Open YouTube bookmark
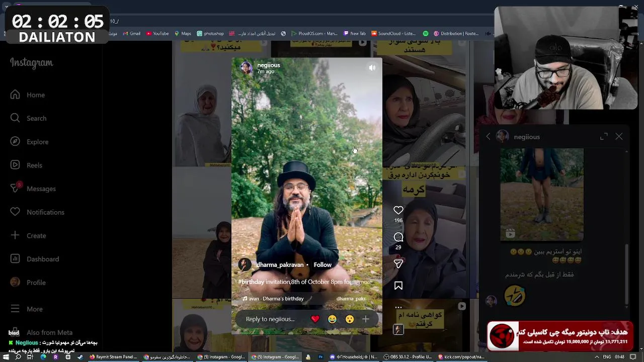Screen dimensions: 644x362 pos(157,34)
